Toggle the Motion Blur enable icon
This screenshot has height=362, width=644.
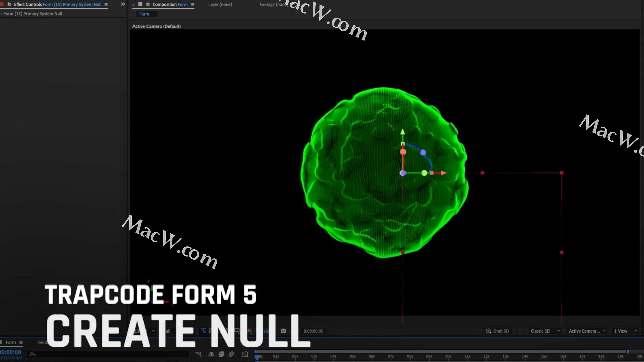point(231,354)
